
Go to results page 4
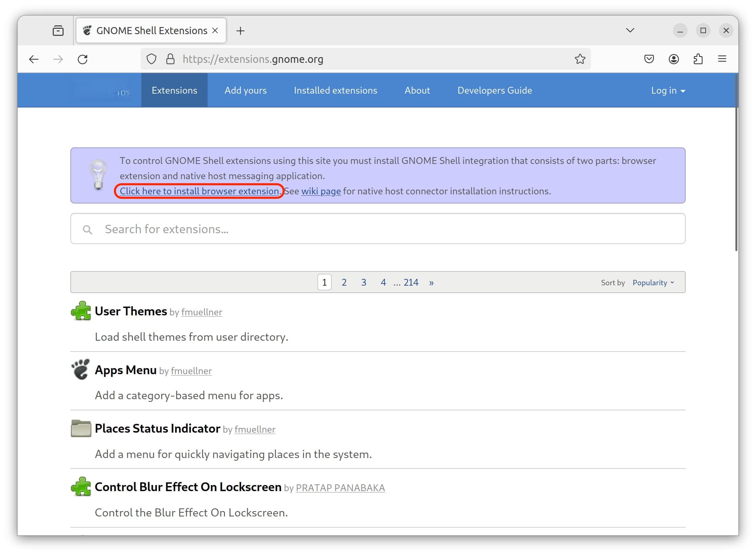tap(383, 282)
